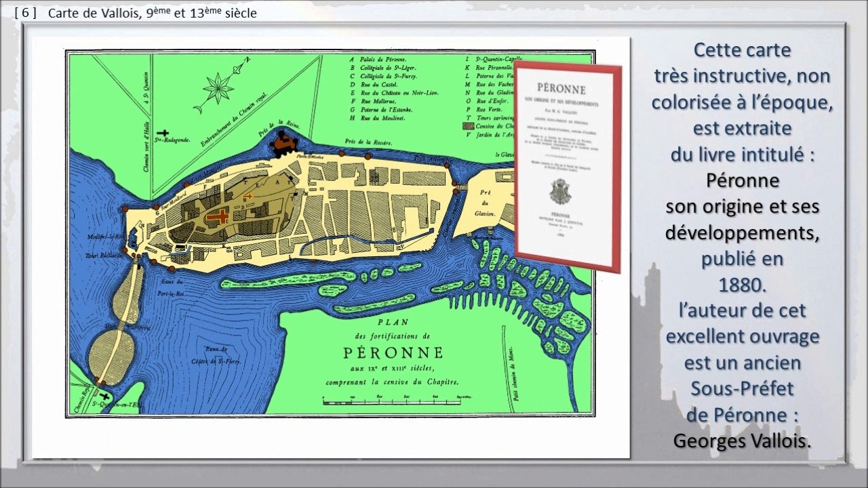Click the large 'PÉRONNE' in the map title
This screenshot has width=868, height=488.
click(393, 352)
